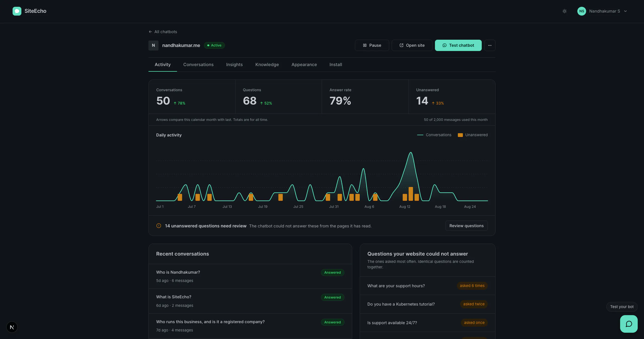
Task: Pause the chatbot
Action: [x=372, y=45]
